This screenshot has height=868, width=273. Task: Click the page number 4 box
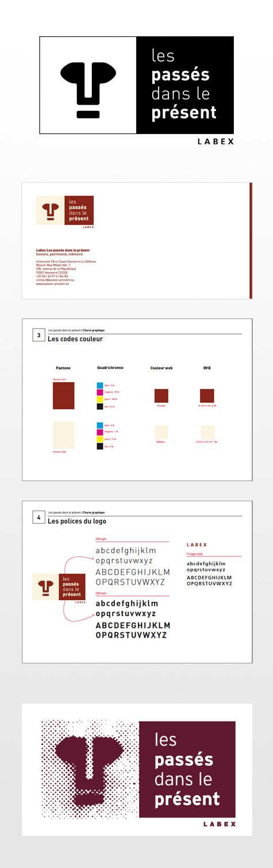[39, 517]
